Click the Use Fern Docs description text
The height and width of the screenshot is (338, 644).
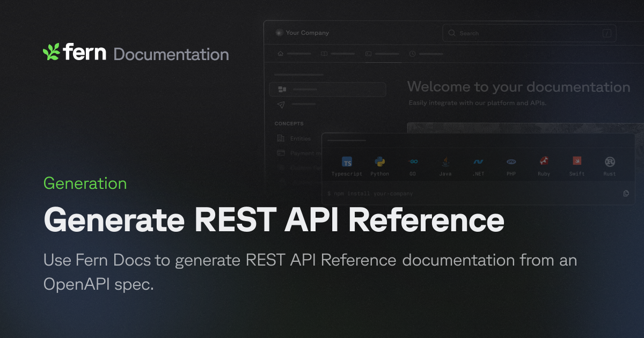click(310, 272)
